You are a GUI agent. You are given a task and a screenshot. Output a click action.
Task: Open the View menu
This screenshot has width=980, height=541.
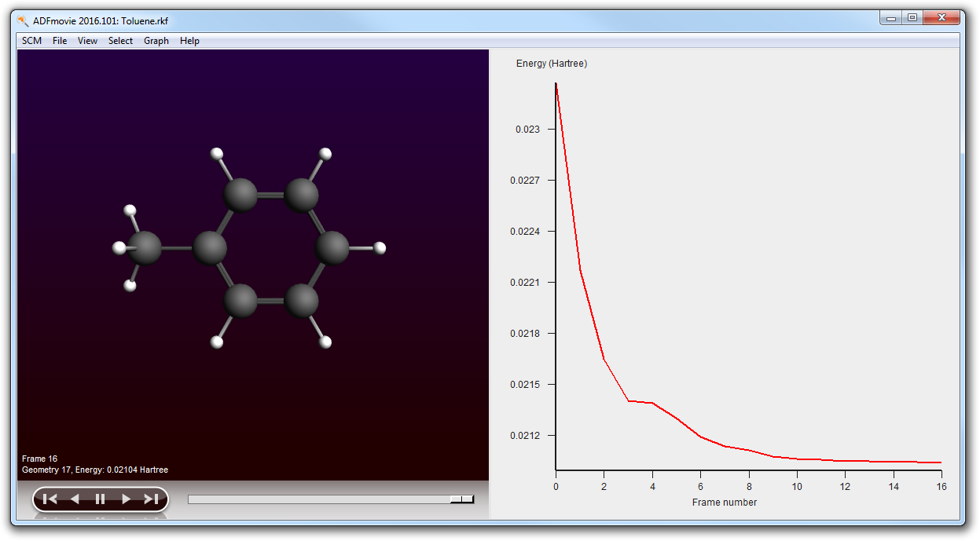pyautogui.click(x=87, y=41)
